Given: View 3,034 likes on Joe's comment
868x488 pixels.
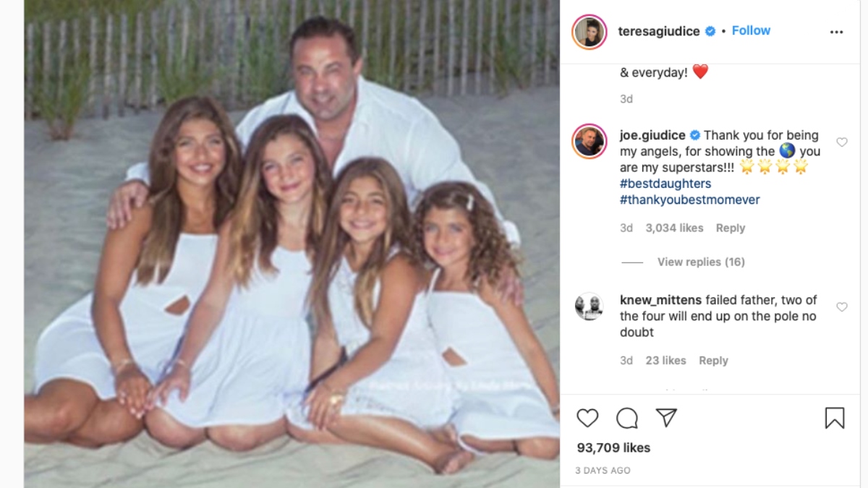Looking at the screenshot, I should pos(674,228).
